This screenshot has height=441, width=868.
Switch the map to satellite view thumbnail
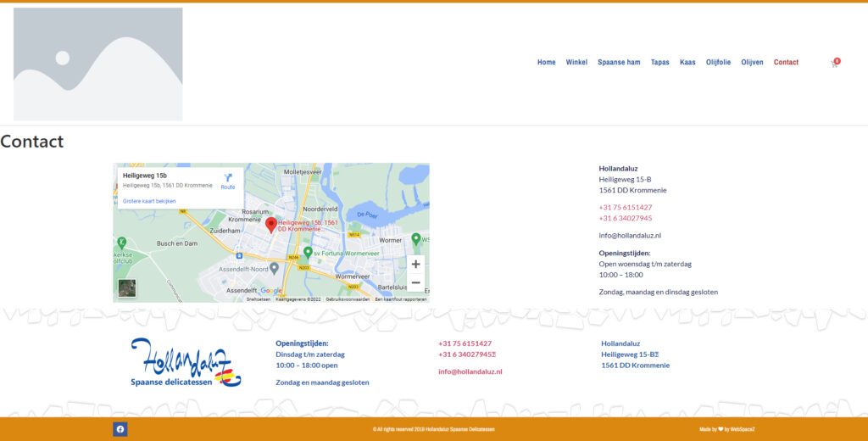click(127, 288)
